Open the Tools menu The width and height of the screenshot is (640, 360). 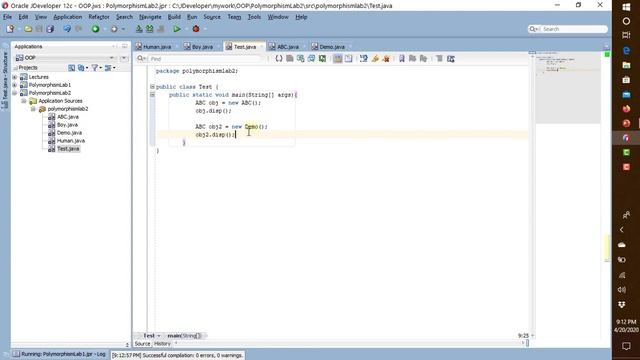tap(254, 17)
